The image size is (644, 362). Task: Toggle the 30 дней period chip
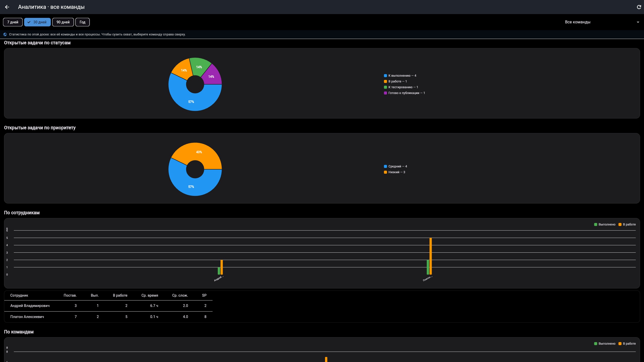(x=37, y=22)
